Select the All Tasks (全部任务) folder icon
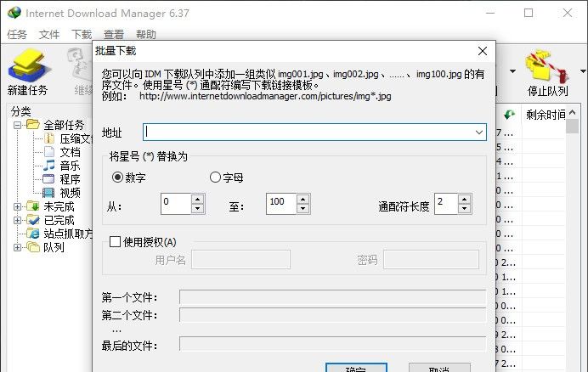The image size is (588, 372). coord(32,124)
